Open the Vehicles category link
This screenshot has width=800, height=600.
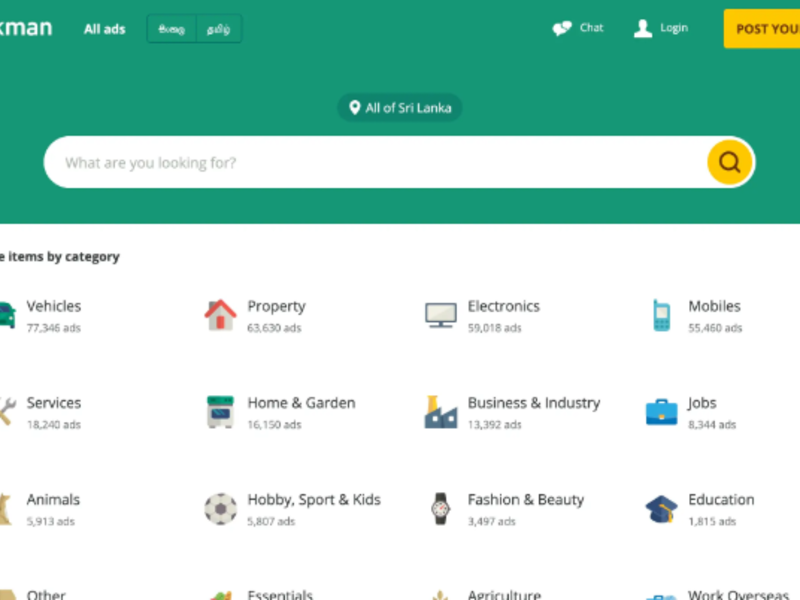click(53, 306)
